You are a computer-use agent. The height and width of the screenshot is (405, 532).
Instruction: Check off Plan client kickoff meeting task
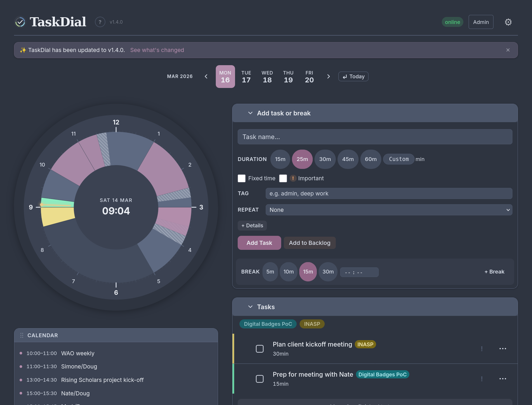tap(260, 349)
